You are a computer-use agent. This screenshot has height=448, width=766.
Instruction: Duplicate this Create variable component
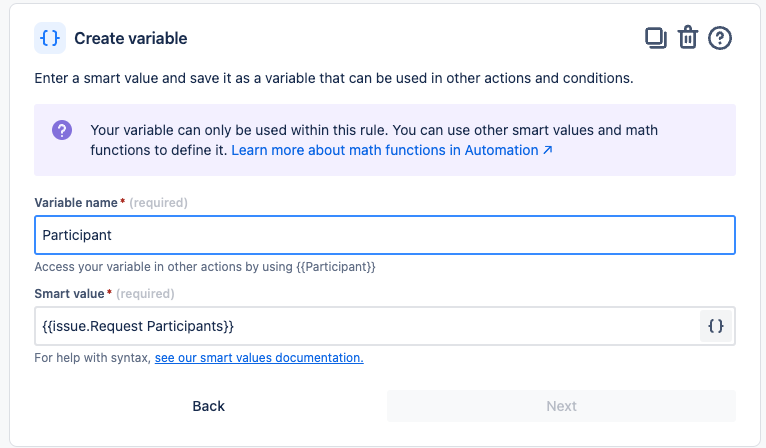[656, 38]
